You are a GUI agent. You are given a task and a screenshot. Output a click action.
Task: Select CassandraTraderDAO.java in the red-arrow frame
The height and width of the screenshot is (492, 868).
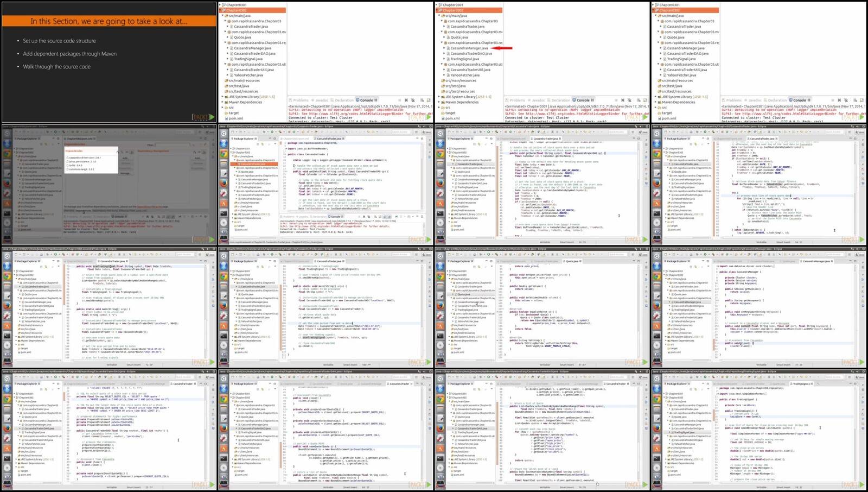(471, 54)
